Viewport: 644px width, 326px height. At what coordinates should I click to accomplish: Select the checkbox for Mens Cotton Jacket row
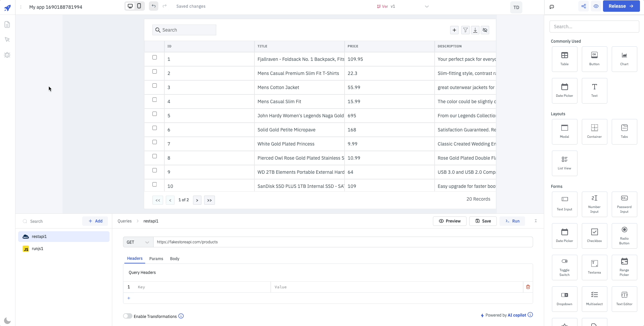coord(155,86)
